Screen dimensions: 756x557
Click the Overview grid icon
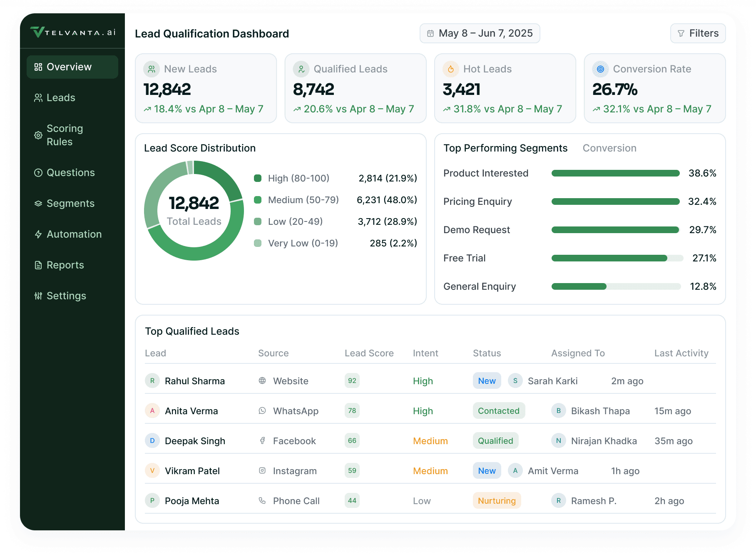tap(38, 67)
